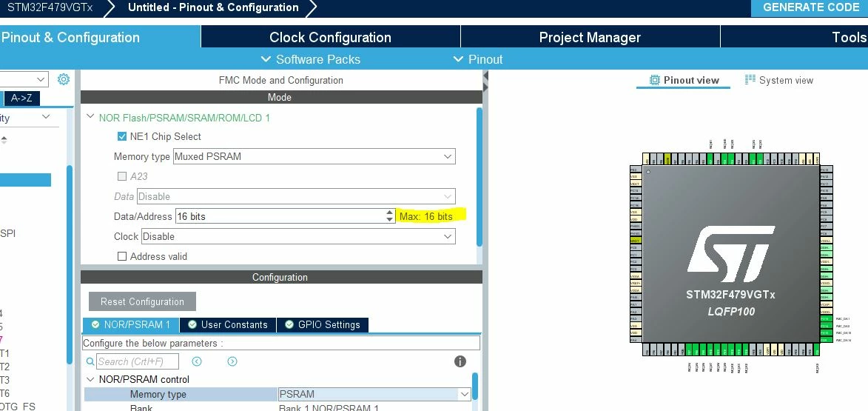Click the gear settings icon in the left panel

pos(64,79)
